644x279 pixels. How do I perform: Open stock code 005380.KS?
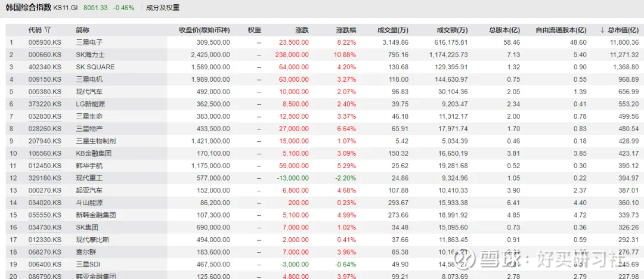tap(45, 92)
